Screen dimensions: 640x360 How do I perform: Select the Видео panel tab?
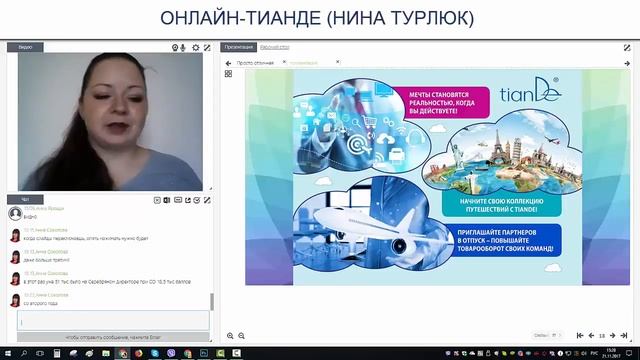(x=25, y=47)
